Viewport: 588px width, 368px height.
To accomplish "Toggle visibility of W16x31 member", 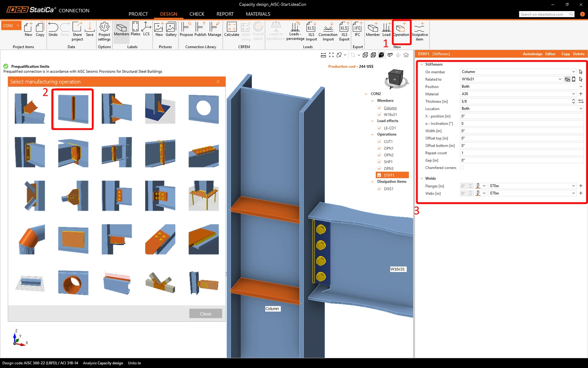I will tap(379, 114).
